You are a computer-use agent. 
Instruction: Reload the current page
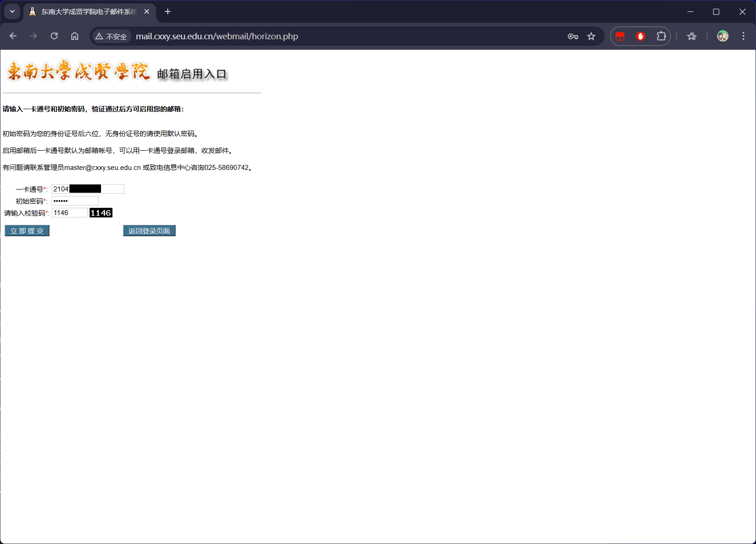tap(54, 36)
